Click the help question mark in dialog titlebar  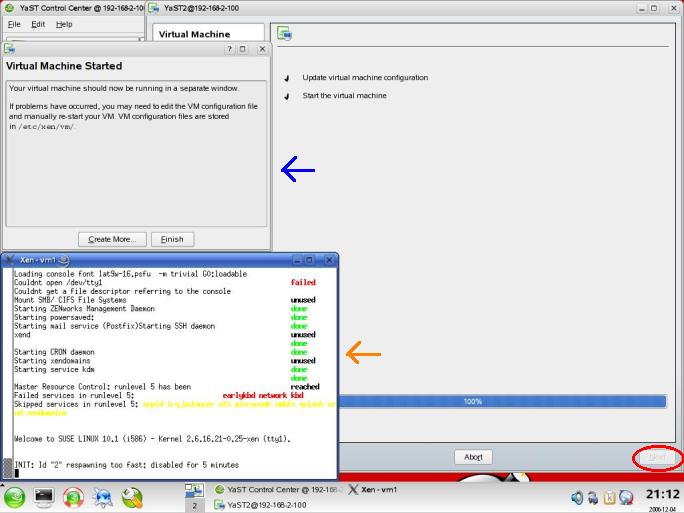click(x=229, y=49)
